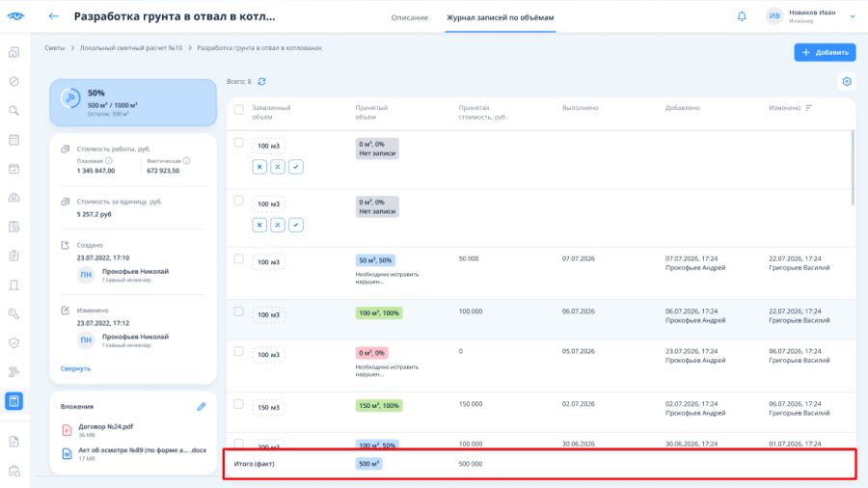Screen dimensions: 868x488
Task: Open attachment Договор №24.pdf
Action: [106, 426]
